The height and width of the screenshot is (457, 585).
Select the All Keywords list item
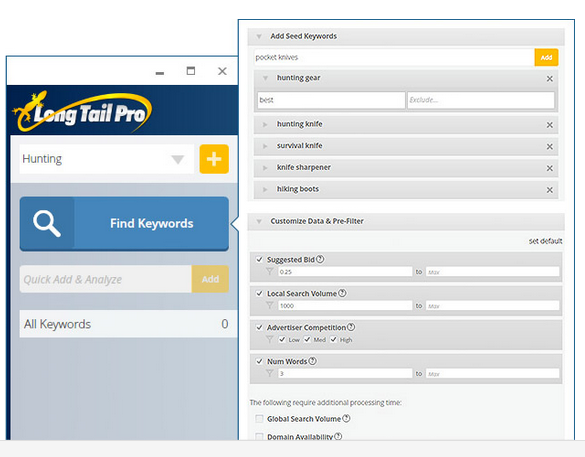pyautogui.click(x=128, y=324)
